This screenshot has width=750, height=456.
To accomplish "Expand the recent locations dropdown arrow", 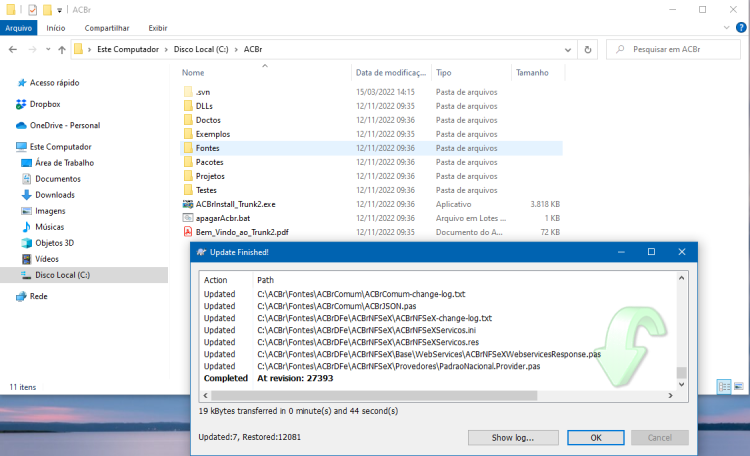I will tap(48, 49).
